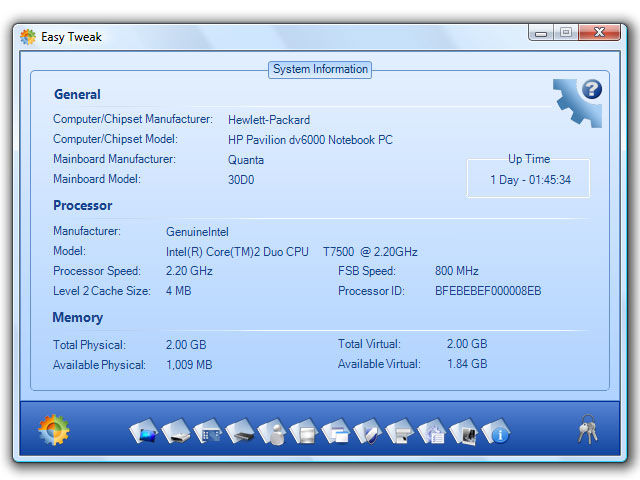Click the blue question mark help icon
The height and width of the screenshot is (480, 640).
[x=591, y=89]
